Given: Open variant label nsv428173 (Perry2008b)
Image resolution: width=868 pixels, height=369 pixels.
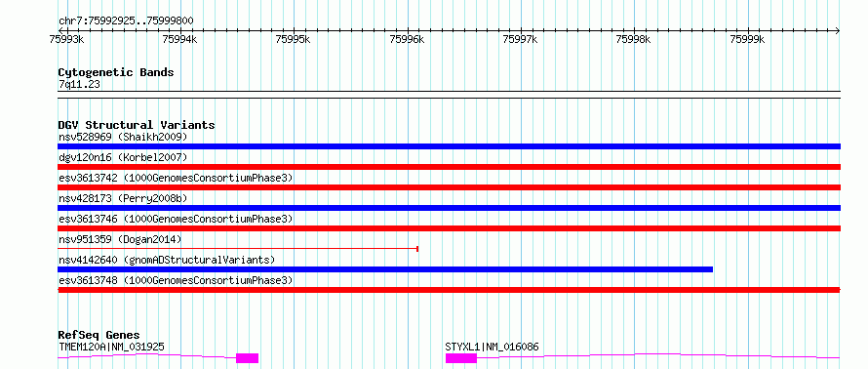Looking at the screenshot, I should pos(123,198).
